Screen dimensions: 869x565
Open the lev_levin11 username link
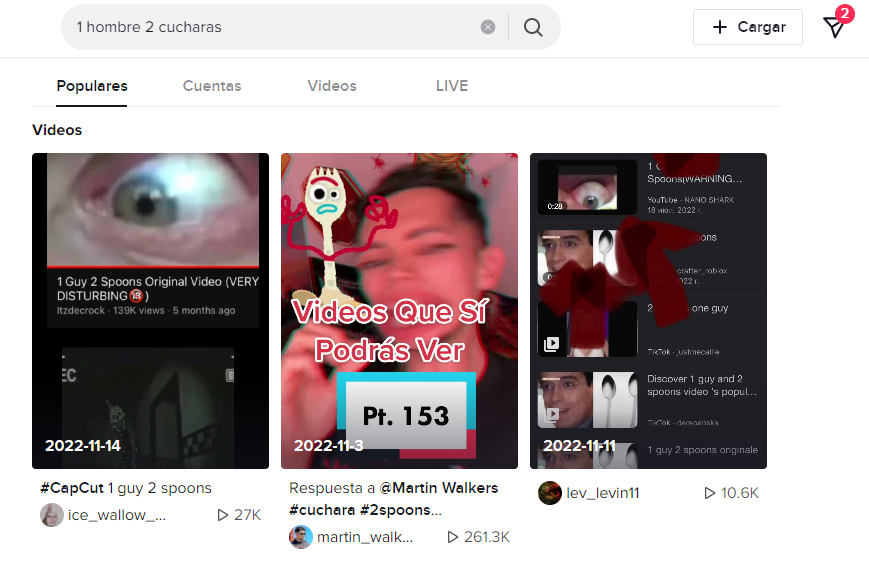(x=602, y=493)
